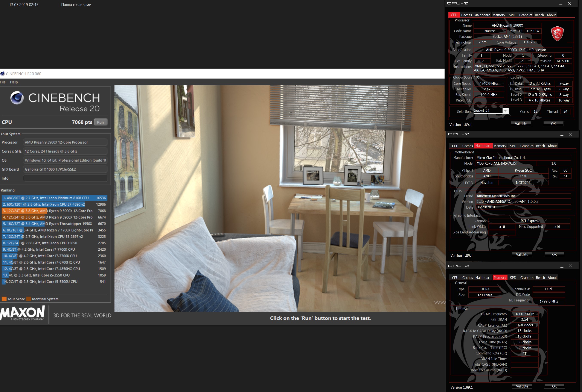Click the DRAM Frequency value 1800.2 MHz

524,314
